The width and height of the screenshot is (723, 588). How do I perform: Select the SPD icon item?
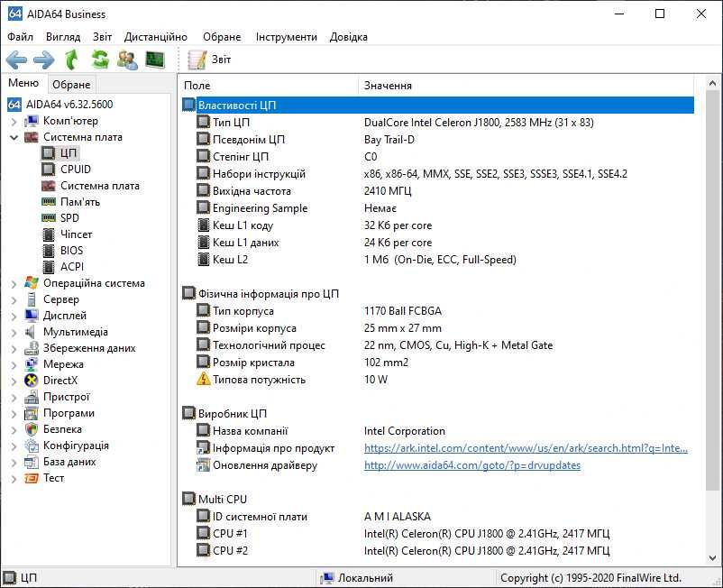pyautogui.click(x=49, y=218)
